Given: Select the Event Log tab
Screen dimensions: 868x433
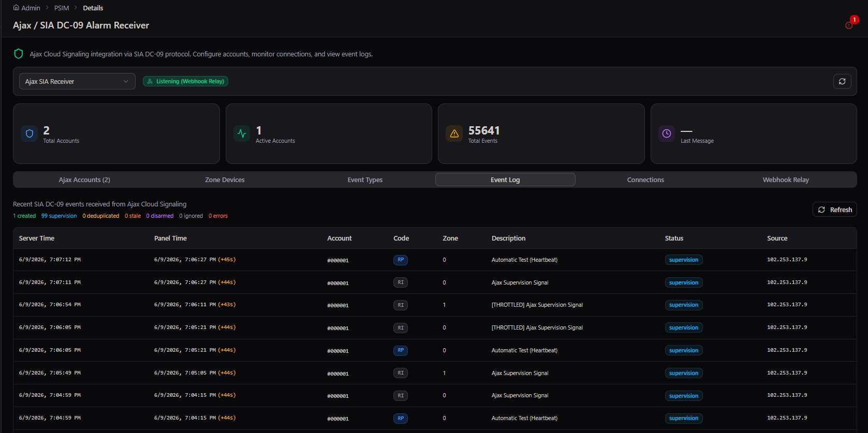Looking at the screenshot, I should coord(505,180).
